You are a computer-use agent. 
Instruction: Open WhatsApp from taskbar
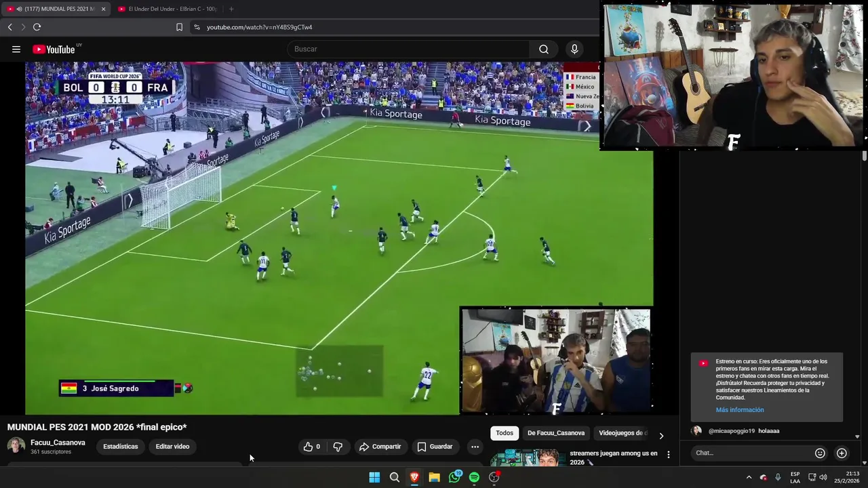pos(454,477)
